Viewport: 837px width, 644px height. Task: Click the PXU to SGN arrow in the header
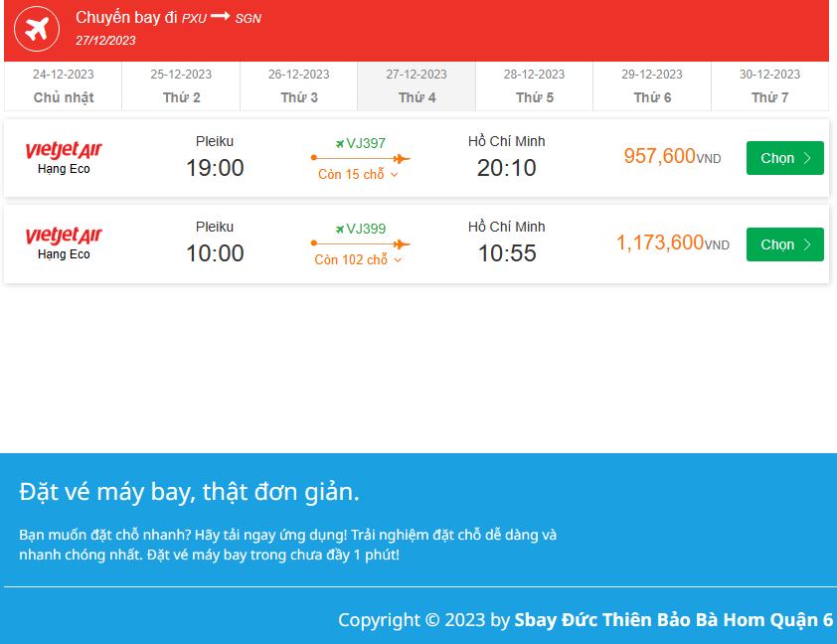coord(220,17)
